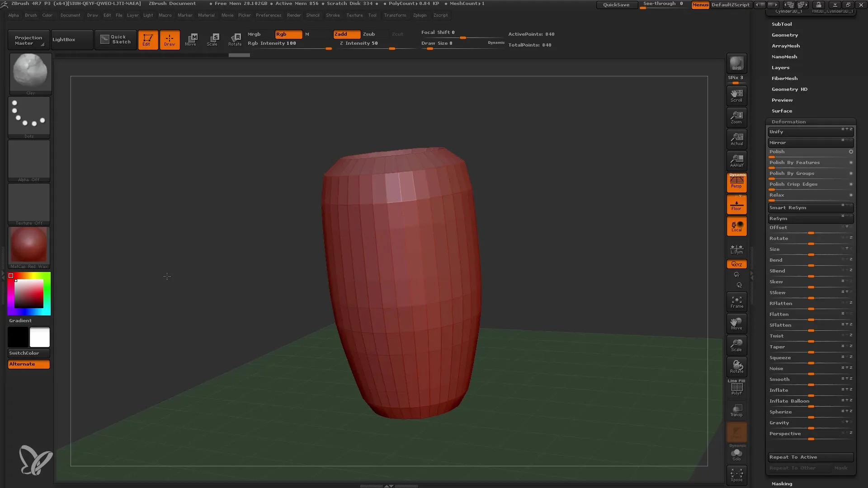The height and width of the screenshot is (488, 868).
Task: Open the Preferences menu
Action: click(268, 15)
